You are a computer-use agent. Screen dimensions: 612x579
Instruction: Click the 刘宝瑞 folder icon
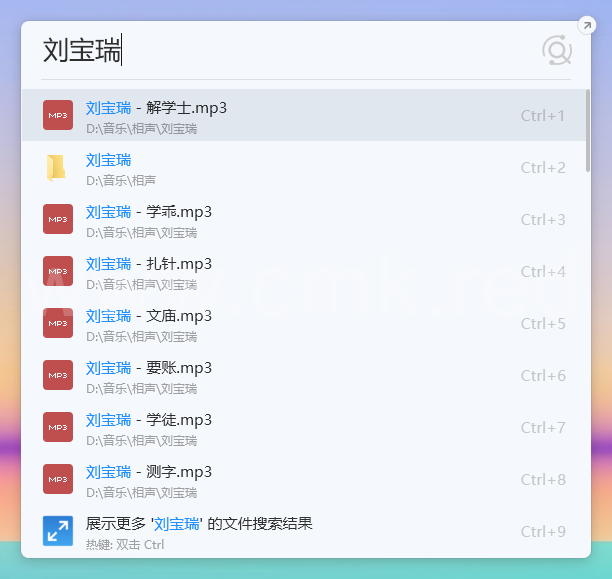tap(58, 167)
